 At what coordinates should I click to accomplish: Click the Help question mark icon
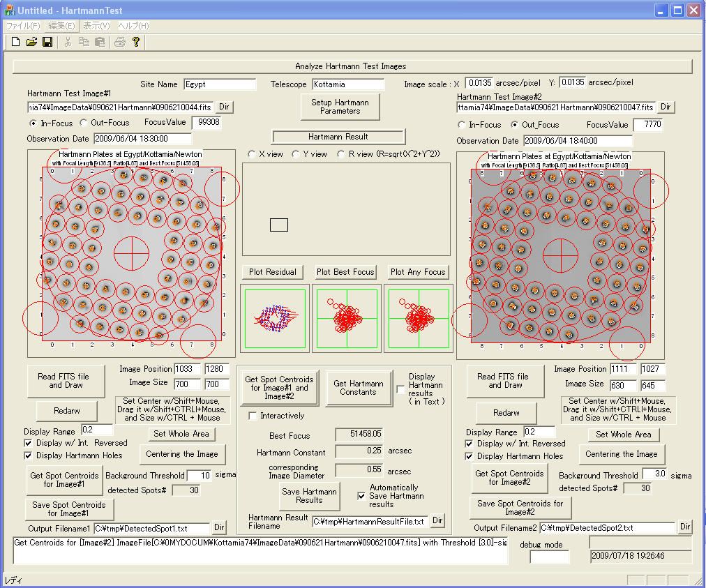click(136, 42)
